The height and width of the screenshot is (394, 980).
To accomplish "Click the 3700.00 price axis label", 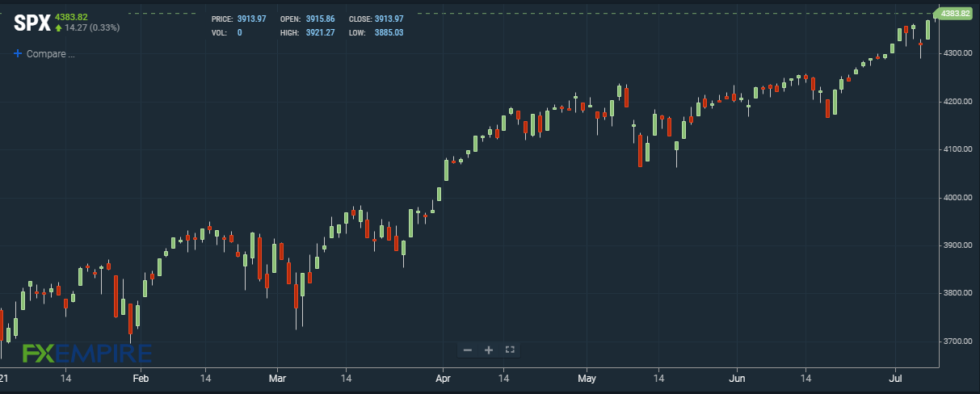I will coord(955,342).
